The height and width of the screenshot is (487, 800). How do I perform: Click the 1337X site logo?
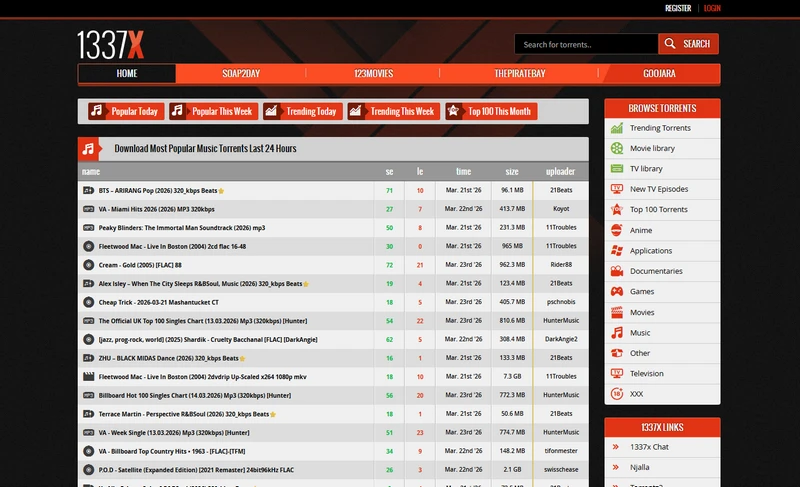coord(111,44)
